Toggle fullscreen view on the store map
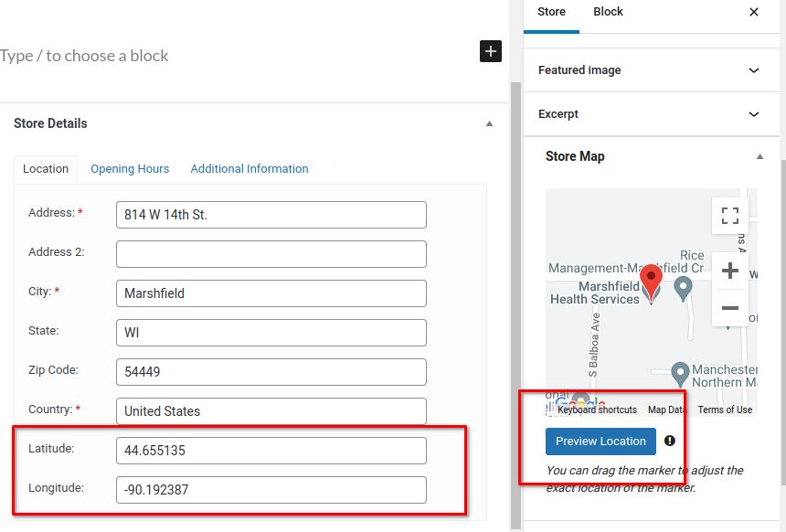The height and width of the screenshot is (532, 786). click(730, 216)
